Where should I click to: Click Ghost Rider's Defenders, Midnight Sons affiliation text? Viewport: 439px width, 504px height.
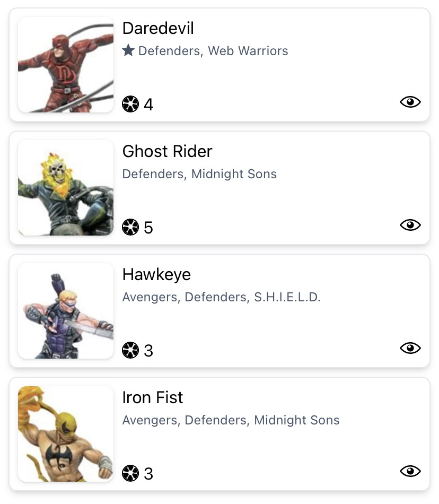199,174
